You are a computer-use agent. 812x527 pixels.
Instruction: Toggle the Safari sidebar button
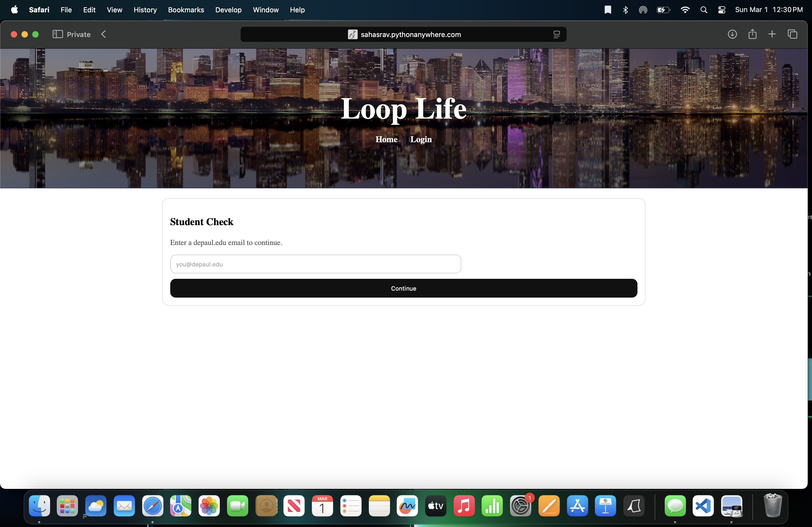(57, 34)
